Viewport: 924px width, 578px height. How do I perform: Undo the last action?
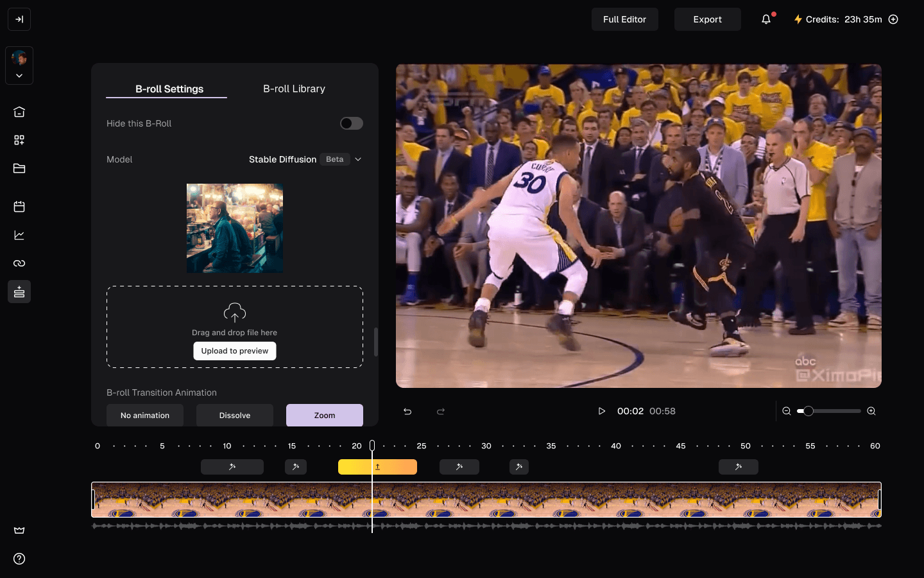[x=407, y=411]
